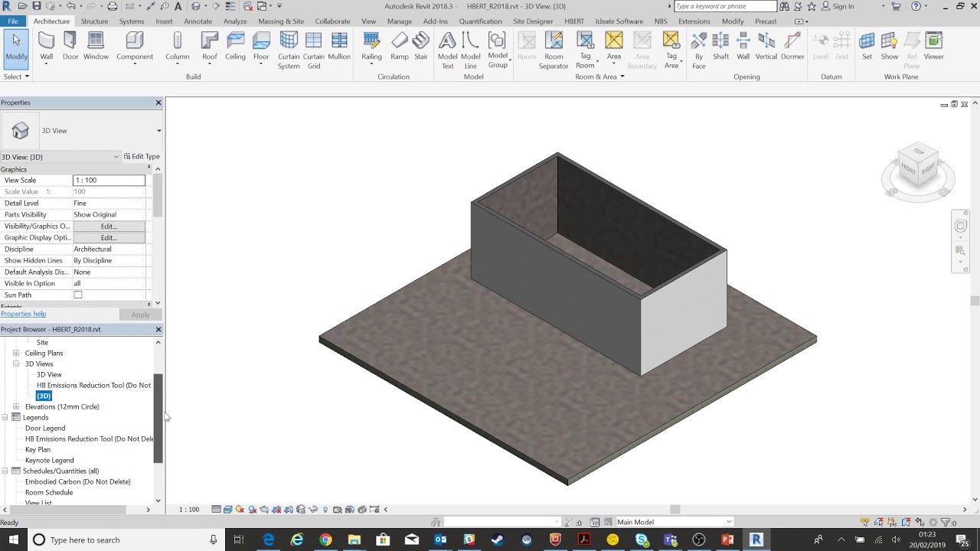
Task: Select the Door tool in the Build panel
Action: (70, 46)
